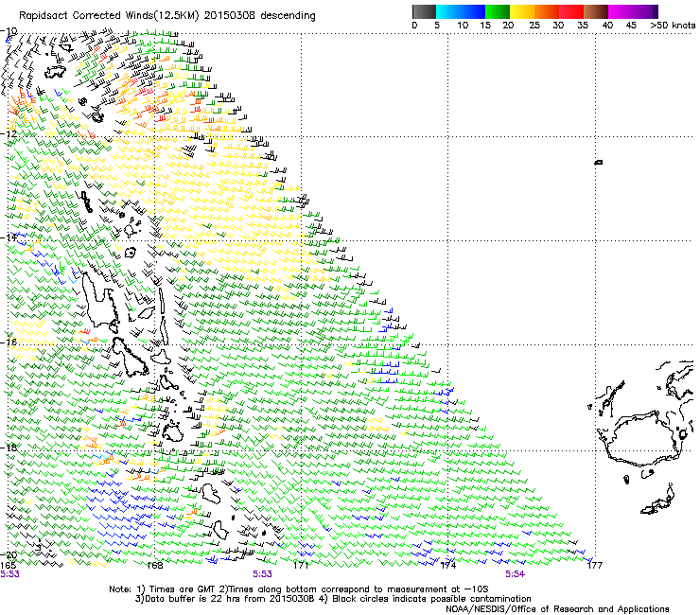
Task: Click the '174' longitude axis label
Action: click(x=448, y=566)
